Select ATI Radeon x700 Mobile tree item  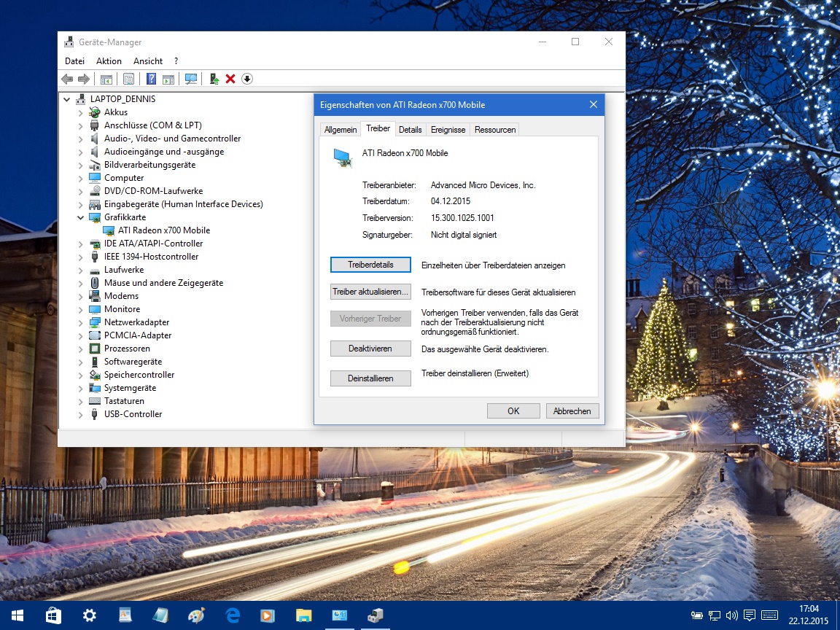click(164, 230)
